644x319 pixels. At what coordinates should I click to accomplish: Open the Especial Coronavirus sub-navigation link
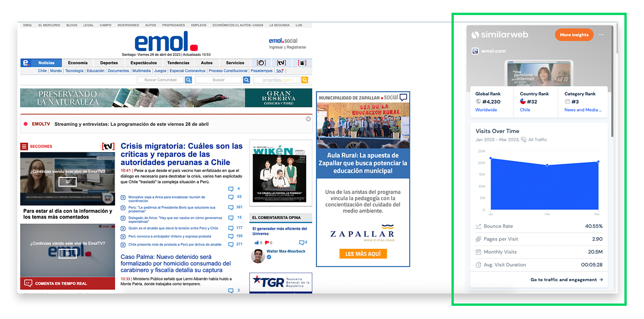(x=188, y=71)
